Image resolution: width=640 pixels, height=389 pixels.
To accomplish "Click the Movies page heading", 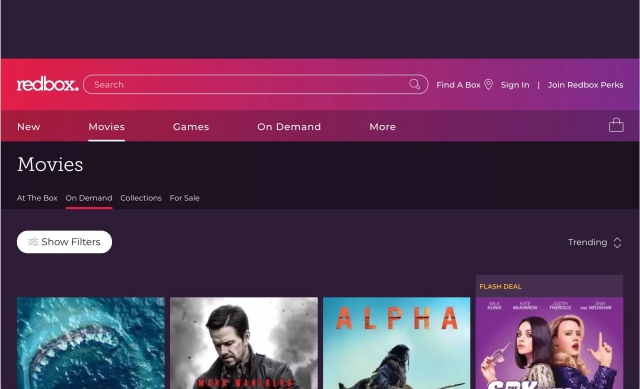I will [50, 164].
